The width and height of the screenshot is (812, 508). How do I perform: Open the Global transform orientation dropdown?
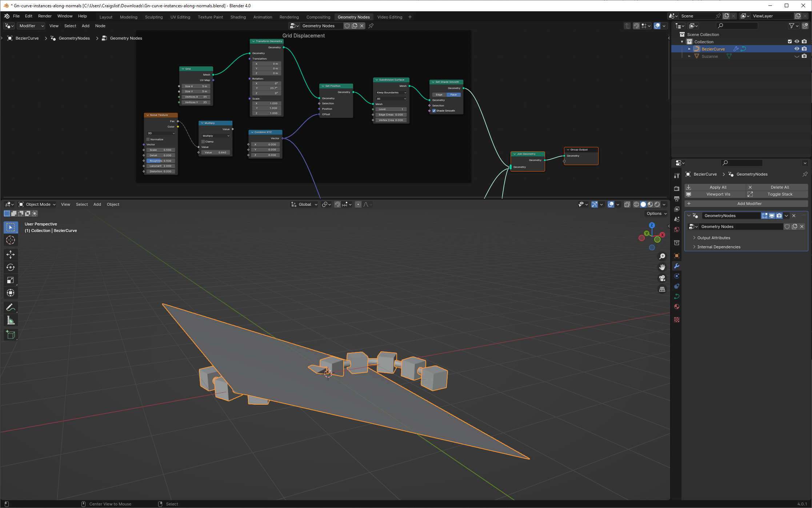[x=305, y=204]
